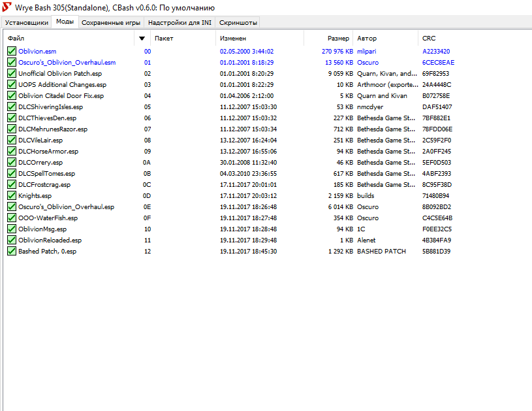532x411 pixels.
Task: Switch to the Скриншоты tab
Action: [238, 22]
